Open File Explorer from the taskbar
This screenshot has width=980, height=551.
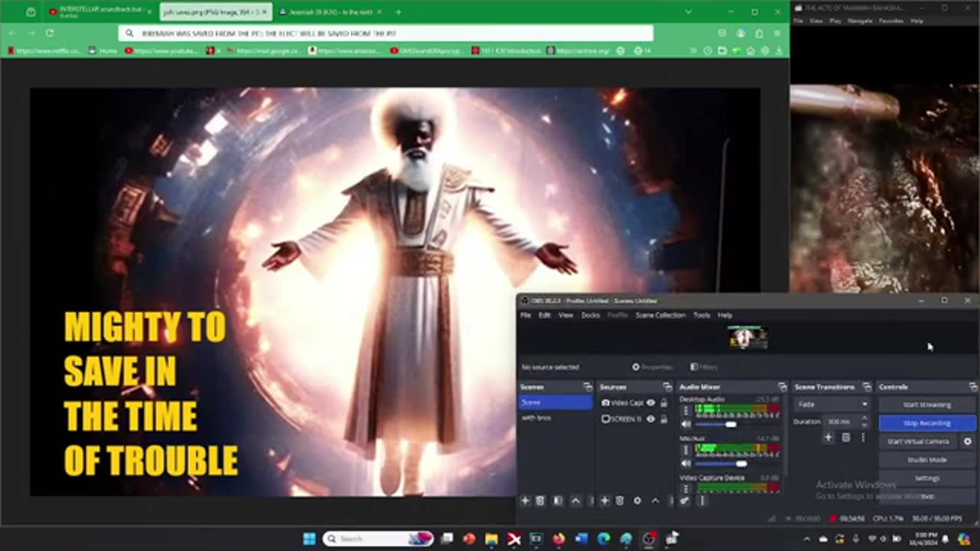pyautogui.click(x=492, y=539)
